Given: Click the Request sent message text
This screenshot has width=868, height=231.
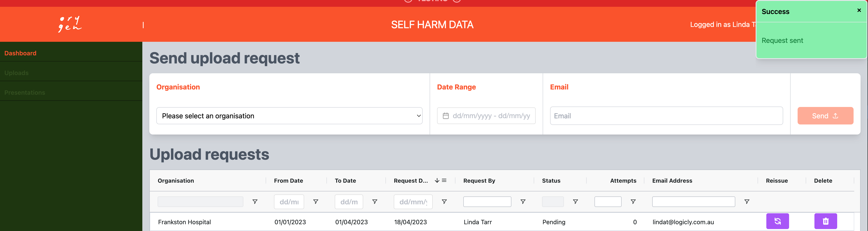Looking at the screenshot, I should click(782, 40).
